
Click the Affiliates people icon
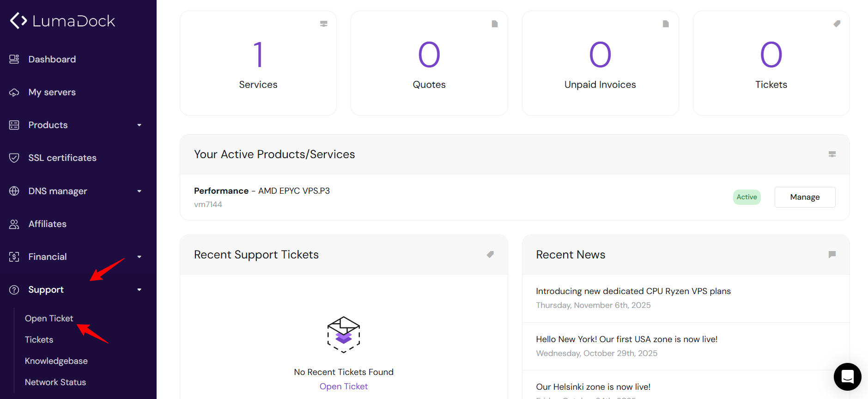coord(14,224)
